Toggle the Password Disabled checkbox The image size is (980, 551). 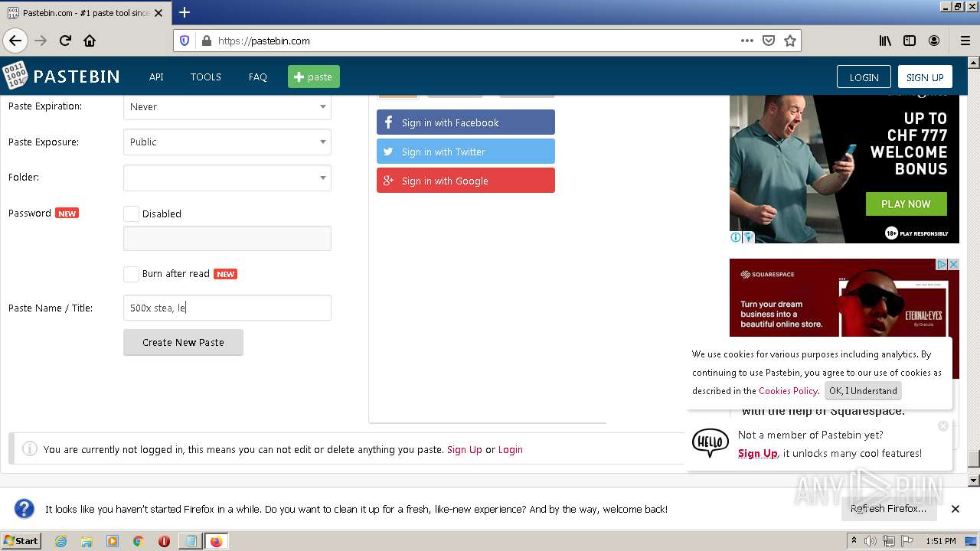click(131, 214)
